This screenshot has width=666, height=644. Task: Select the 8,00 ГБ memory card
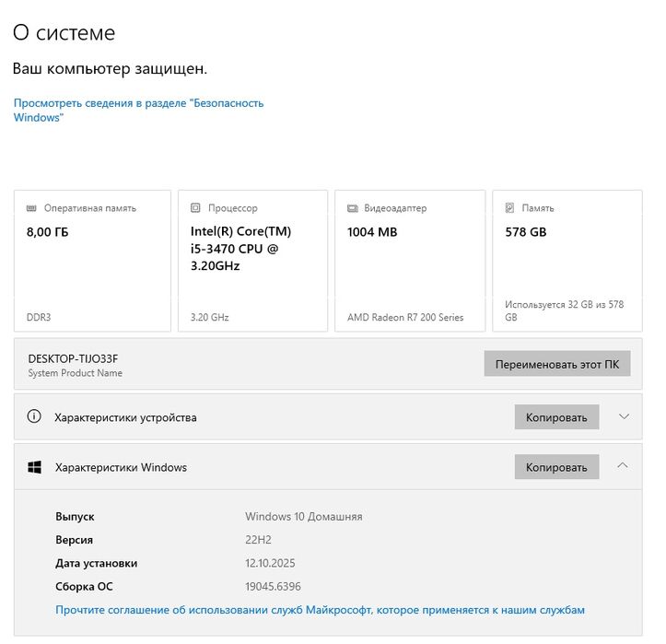pos(92,261)
